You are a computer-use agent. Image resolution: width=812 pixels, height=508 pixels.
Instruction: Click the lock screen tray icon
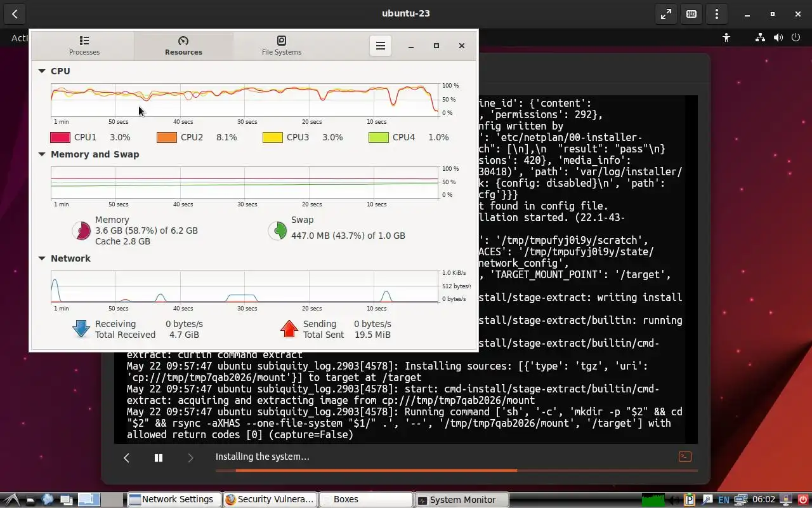click(x=785, y=500)
